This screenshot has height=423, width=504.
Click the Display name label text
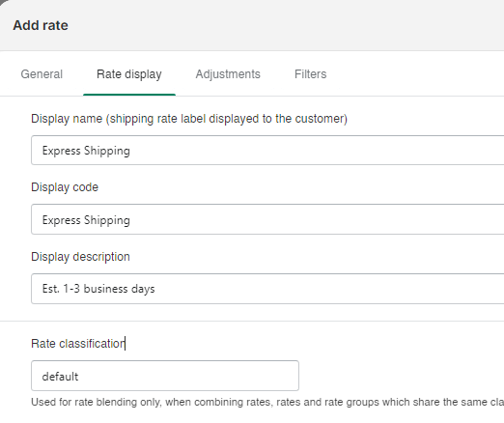(189, 119)
